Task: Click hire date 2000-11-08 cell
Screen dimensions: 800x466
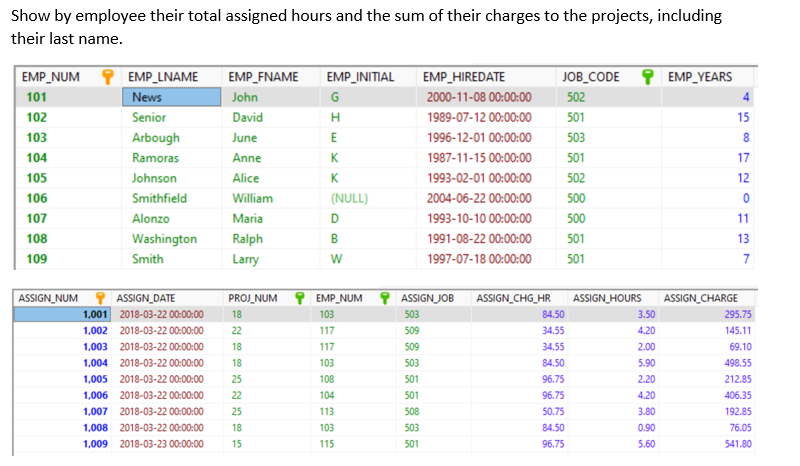Action: pos(486,97)
